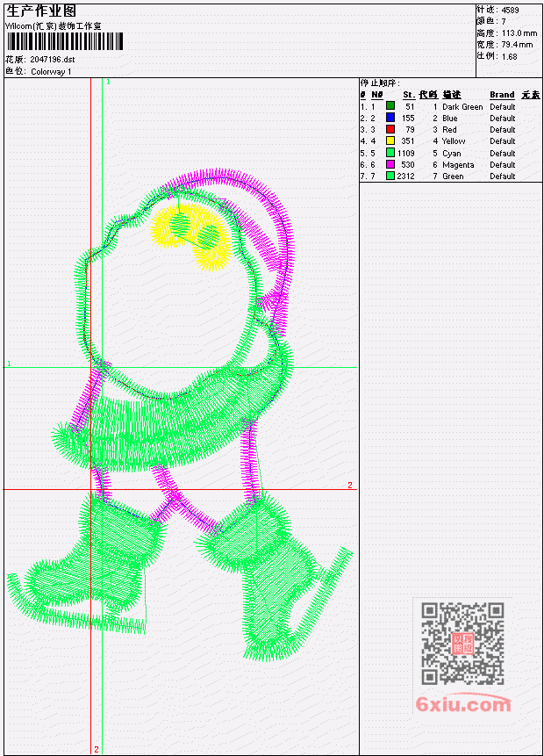Image resolution: width=544 pixels, height=756 pixels.
Task: Click the 'Brand' column header
Action: pyautogui.click(x=502, y=95)
